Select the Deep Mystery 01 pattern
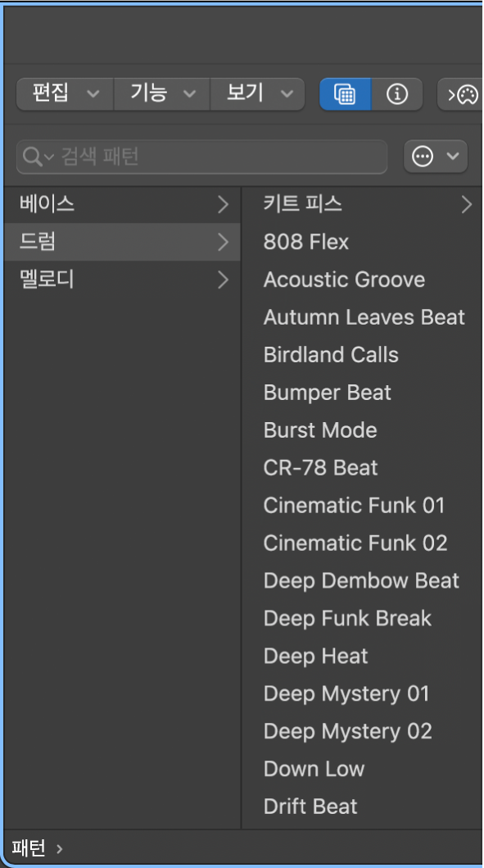This screenshot has width=484, height=868. click(363, 693)
